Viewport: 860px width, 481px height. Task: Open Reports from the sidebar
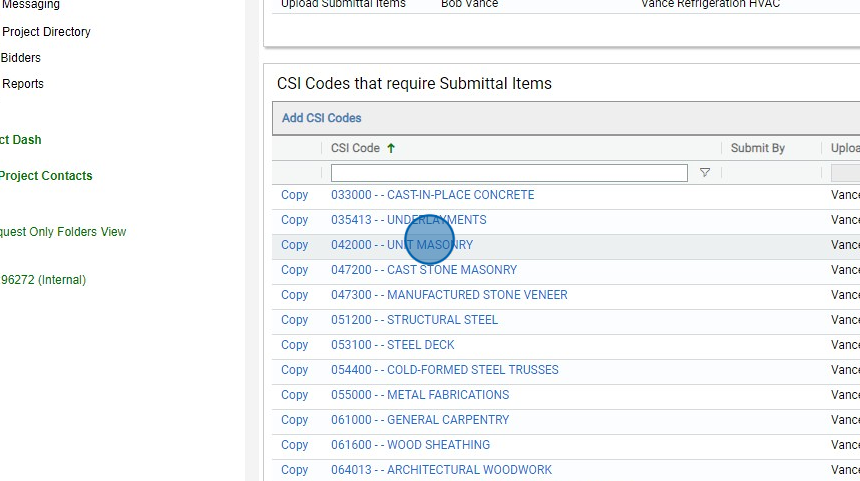click(x=23, y=84)
